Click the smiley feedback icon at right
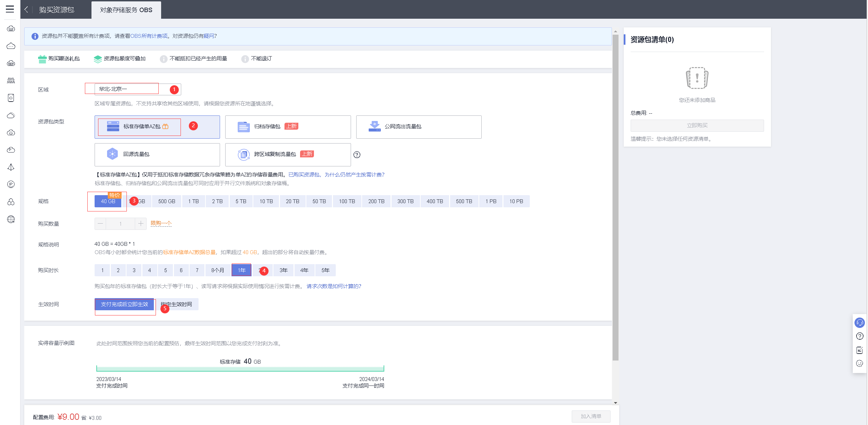Viewport: 868px width, 425px height. click(860, 363)
